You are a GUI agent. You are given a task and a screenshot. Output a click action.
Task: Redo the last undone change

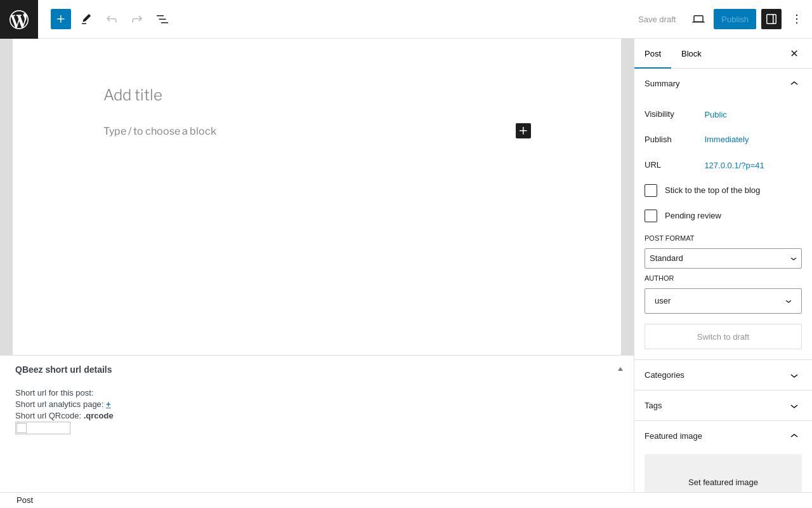pos(137,19)
